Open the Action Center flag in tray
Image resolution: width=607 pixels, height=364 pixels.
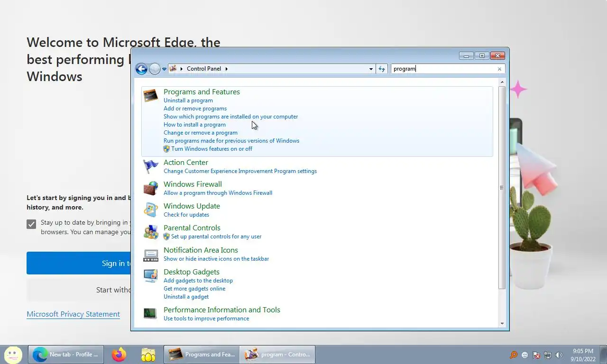tap(536, 355)
